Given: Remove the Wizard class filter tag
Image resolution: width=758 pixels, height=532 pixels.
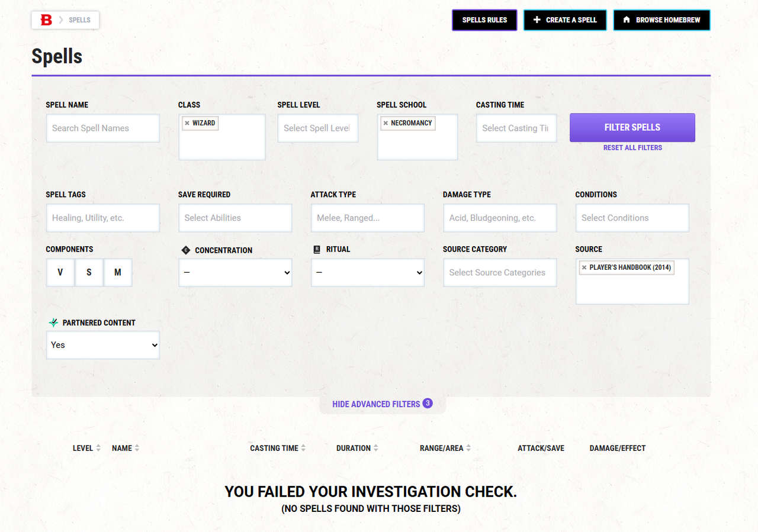Looking at the screenshot, I should coord(187,123).
